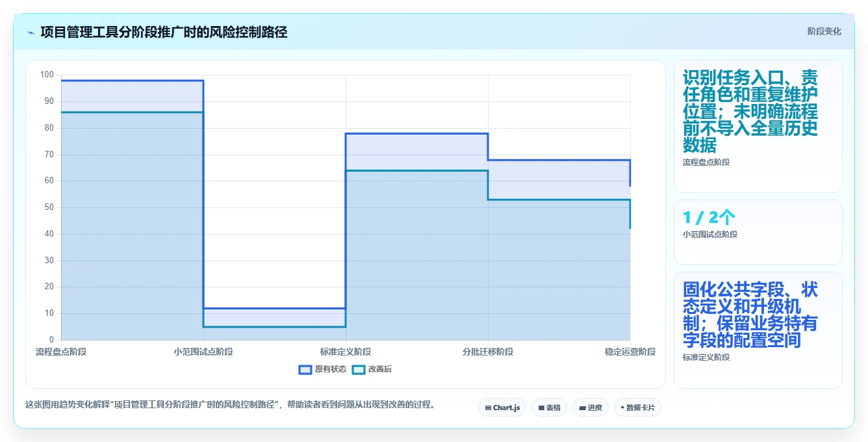This screenshot has height=442, width=868.
Task: Click the 固化公共字段 heading text
Action: 750,315
